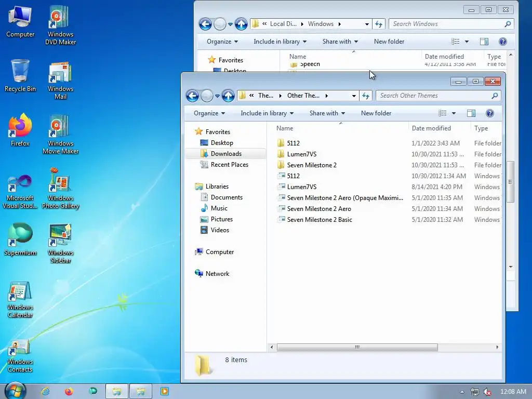The height and width of the screenshot is (399, 532).
Task: Select Downloads in the navigation pane
Action: pos(226,154)
